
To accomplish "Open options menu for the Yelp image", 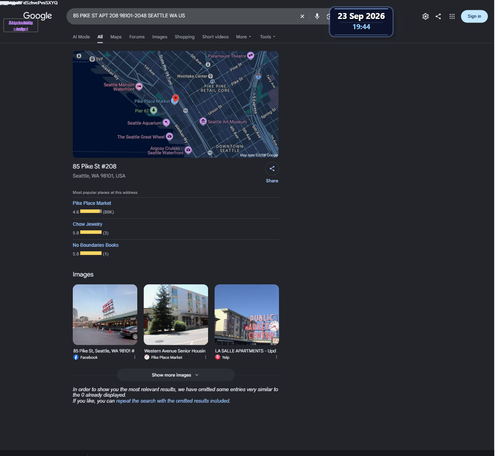I will tap(276, 357).
